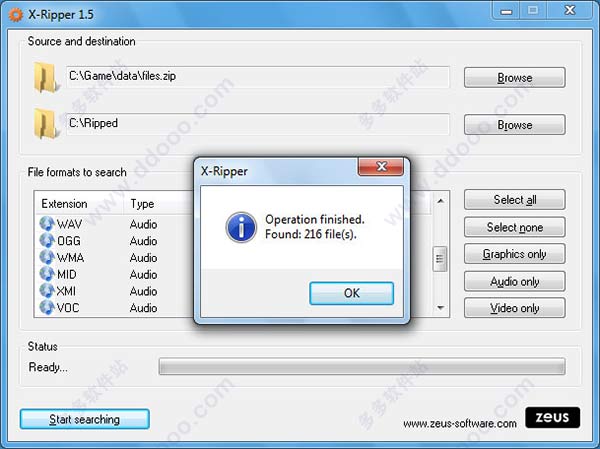Close the X-Ripper 1.5 main window
Image resolution: width=600 pixels, height=449 pixels.
click(570, 11)
